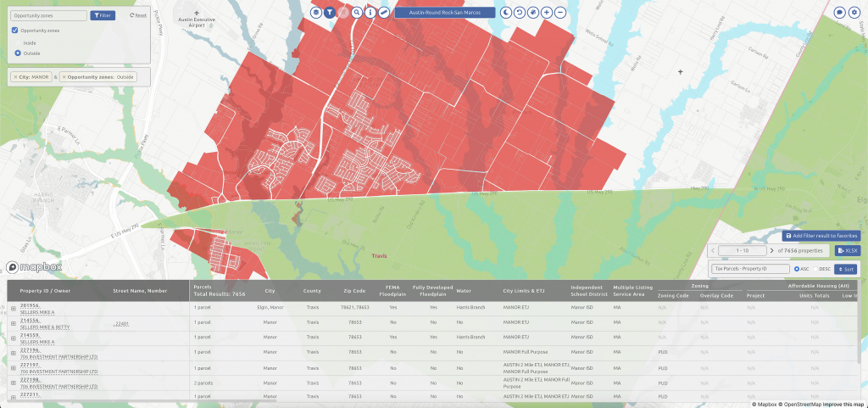This screenshot has width=868, height=408.
Task: Open the chat feedback icon
Action: [840, 12]
